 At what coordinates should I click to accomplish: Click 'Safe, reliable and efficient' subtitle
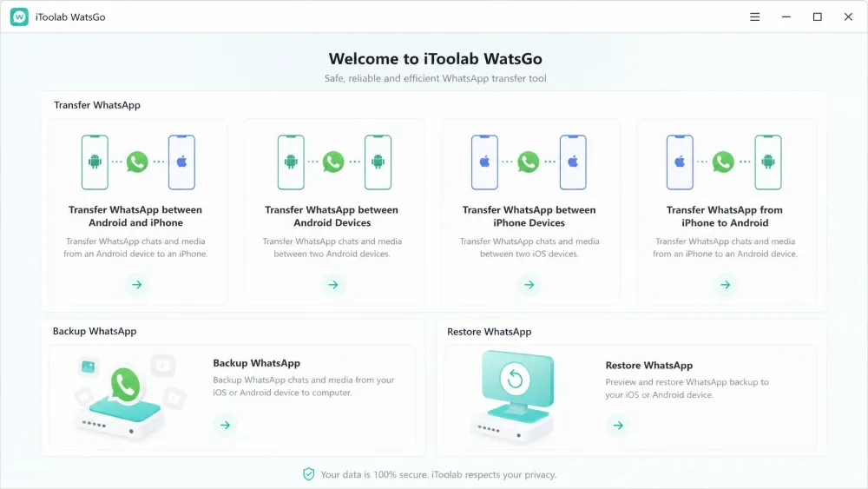(435, 79)
